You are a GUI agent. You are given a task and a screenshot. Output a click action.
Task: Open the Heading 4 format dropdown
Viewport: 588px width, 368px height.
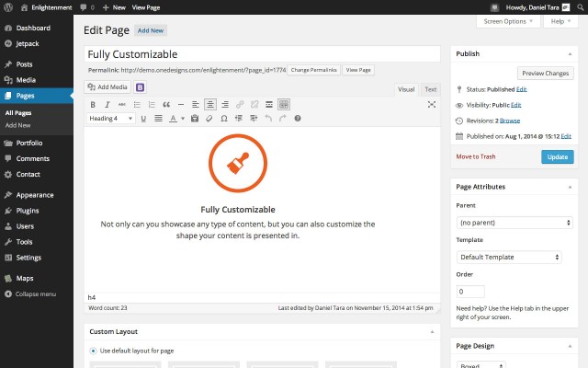click(111, 119)
